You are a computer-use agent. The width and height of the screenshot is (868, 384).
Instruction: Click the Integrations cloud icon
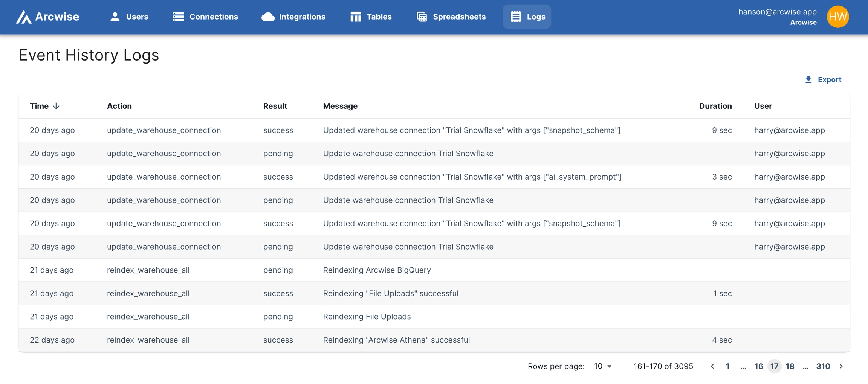pyautogui.click(x=268, y=17)
